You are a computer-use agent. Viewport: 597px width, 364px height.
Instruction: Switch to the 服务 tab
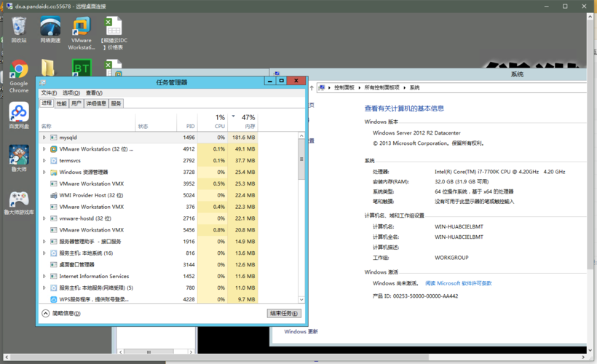point(116,103)
